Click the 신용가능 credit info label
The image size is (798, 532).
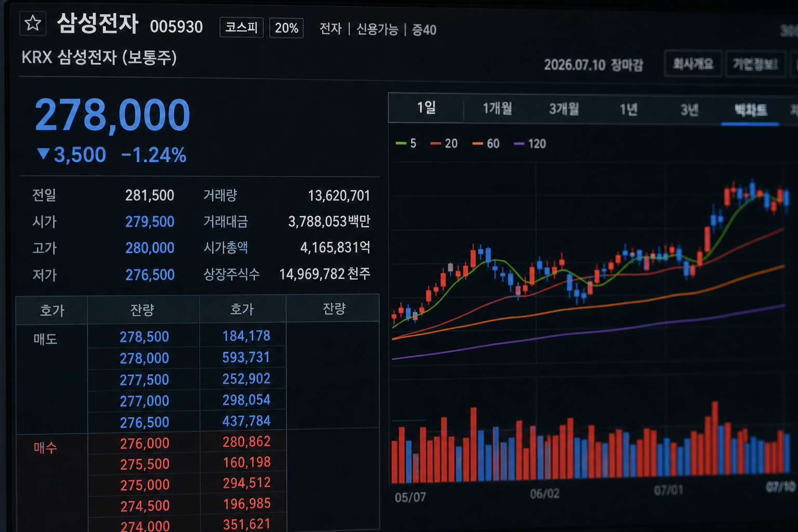point(377,29)
